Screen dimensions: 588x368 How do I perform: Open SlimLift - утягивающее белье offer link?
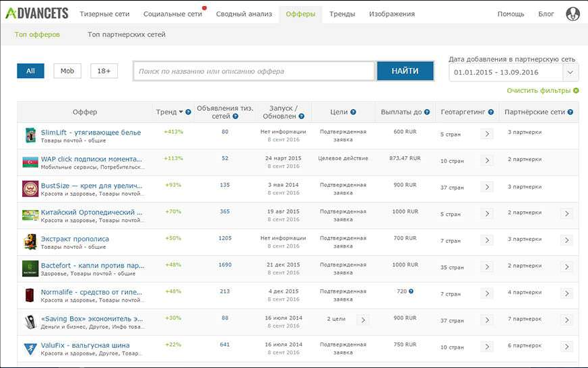click(91, 133)
